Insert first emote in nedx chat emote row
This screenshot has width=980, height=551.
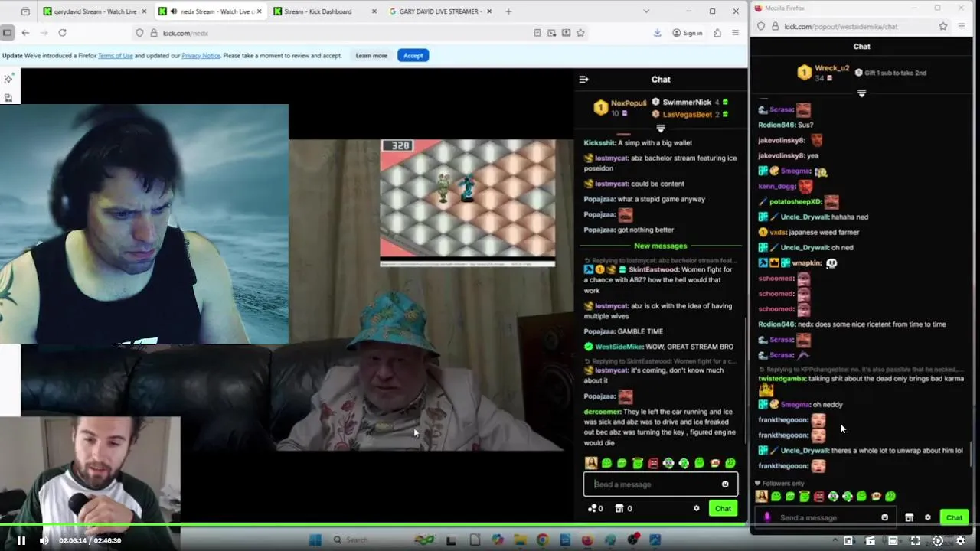coord(591,463)
